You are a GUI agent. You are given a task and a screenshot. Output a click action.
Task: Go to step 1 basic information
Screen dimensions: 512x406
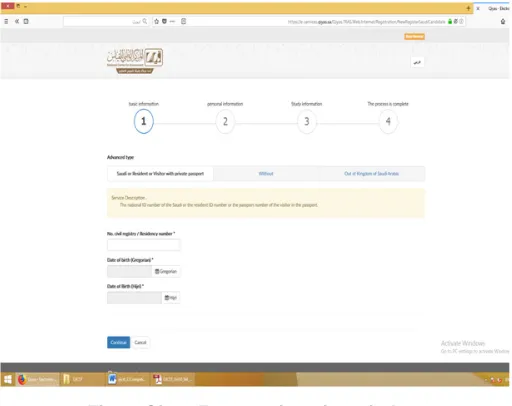(144, 121)
